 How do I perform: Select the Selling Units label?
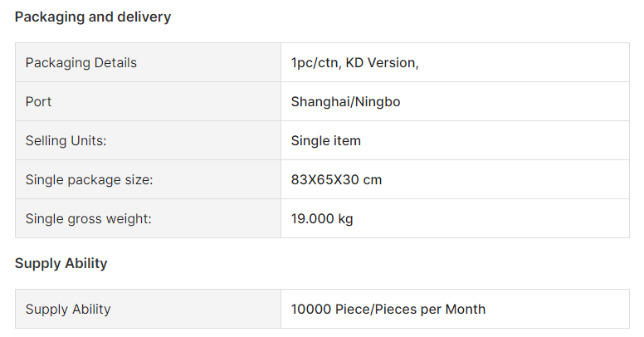tap(66, 141)
